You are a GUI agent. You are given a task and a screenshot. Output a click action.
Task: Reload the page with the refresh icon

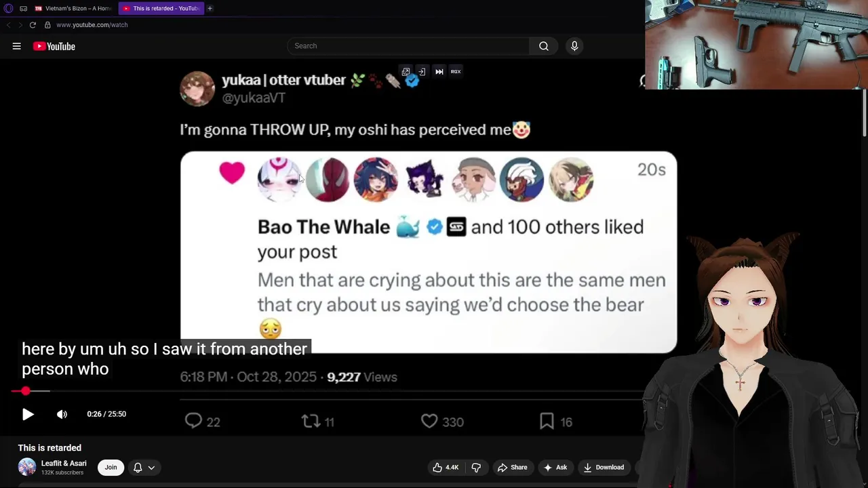tap(33, 25)
